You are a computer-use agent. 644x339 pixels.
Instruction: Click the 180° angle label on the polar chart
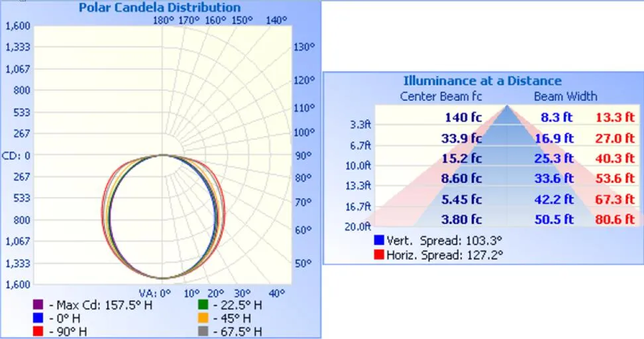[x=164, y=20]
